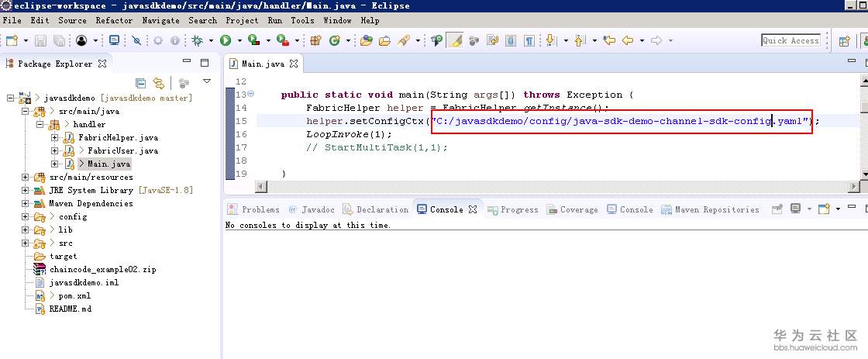
Task: Click the Save All toolbar icon
Action: tap(59, 40)
